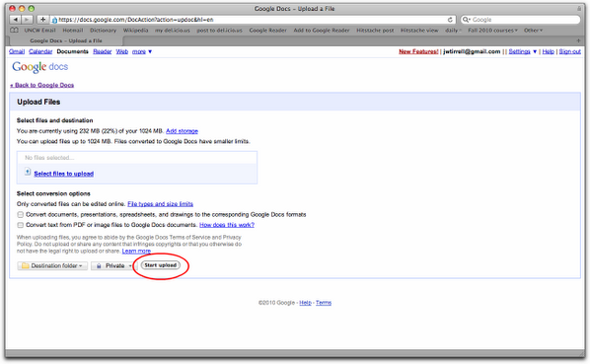The height and width of the screenshot is (364, 590).
Task: Click the Add storage link
Action: point(182,131)
